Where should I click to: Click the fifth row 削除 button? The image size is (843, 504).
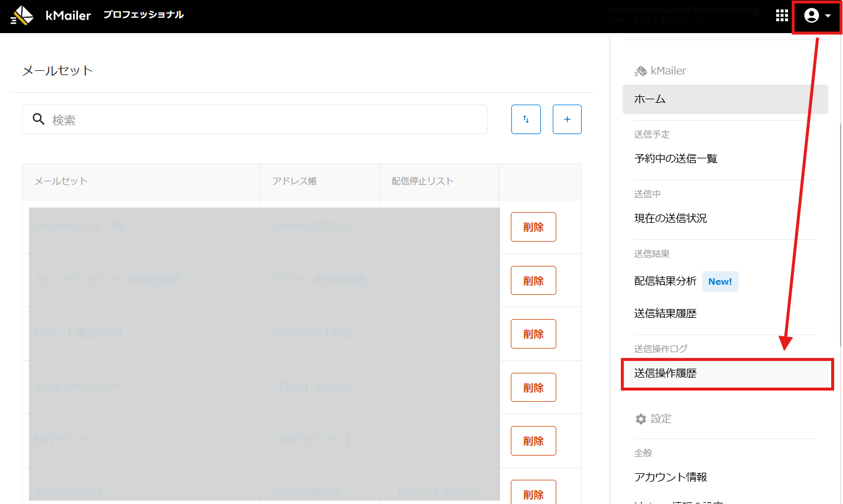click(x=533, y=441)
